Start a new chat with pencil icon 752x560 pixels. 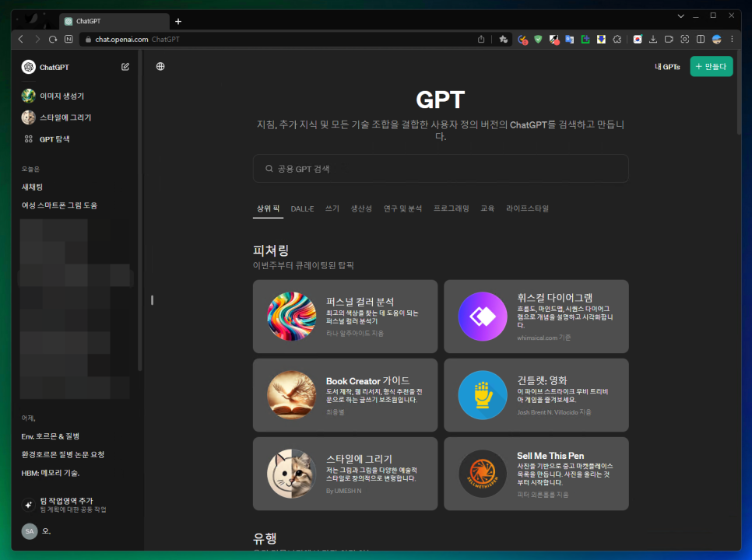tap(125, 67)
